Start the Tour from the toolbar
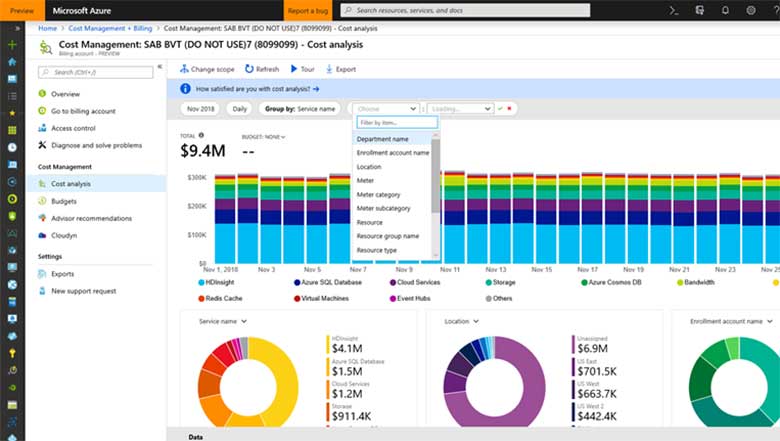The image size is (780, 441). point(302,69)
